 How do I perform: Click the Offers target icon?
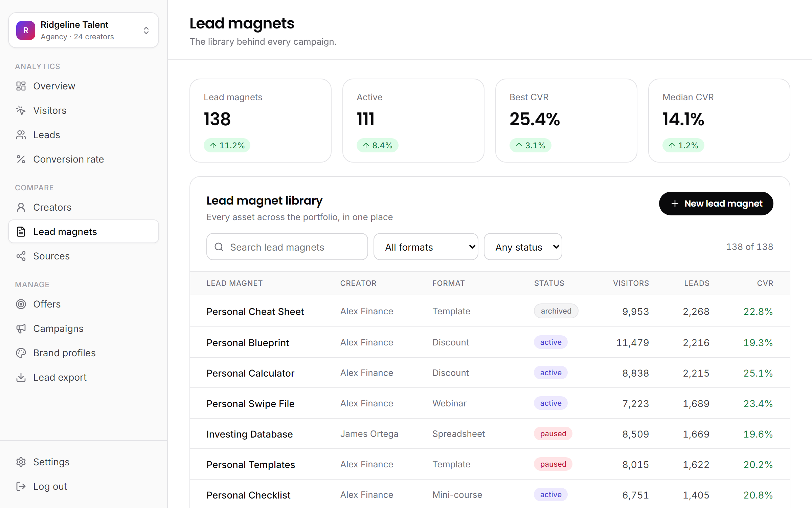(x=21, y=304)
